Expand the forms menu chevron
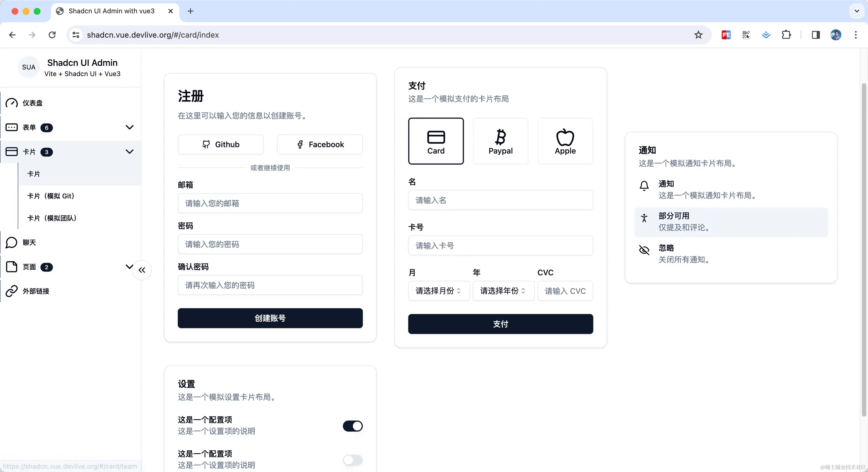Screen dimensions: 868x472 coord(129,127)
